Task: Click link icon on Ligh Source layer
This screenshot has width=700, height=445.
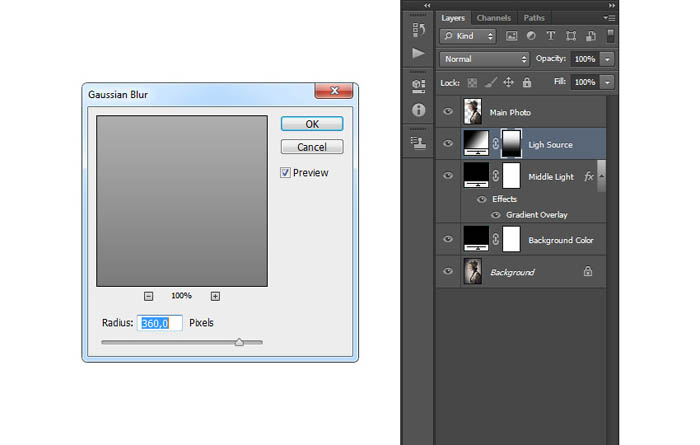Action: pos(496,144)
